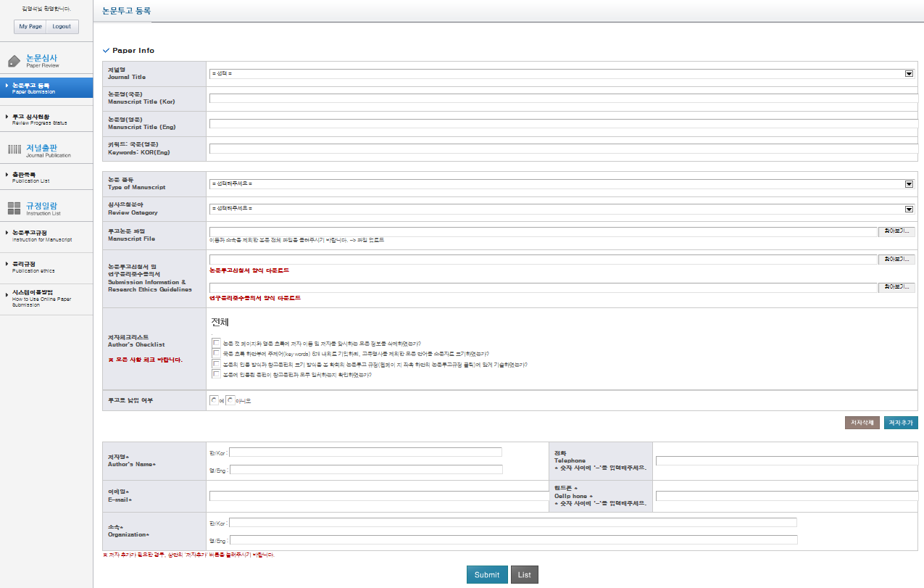Tick the second Author's Checklist checkbox
924x588 pixels.
217,353
